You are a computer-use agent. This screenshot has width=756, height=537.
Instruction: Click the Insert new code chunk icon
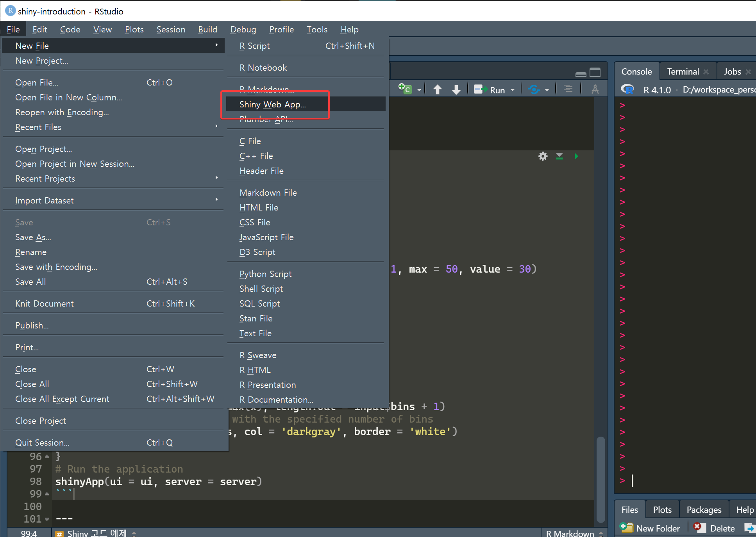pos(405,89)
